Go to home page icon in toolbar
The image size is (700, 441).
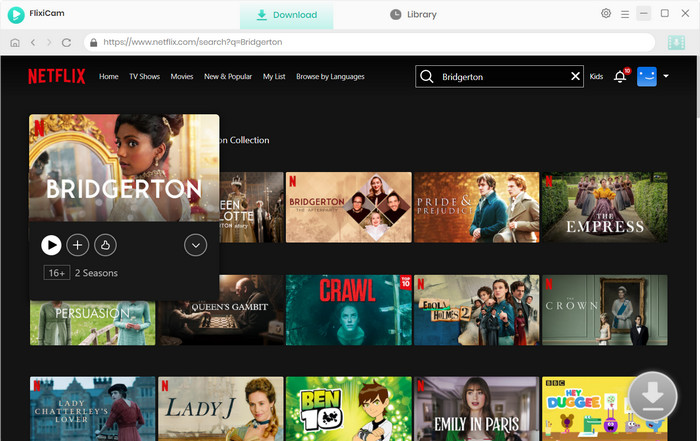[15, 42]
